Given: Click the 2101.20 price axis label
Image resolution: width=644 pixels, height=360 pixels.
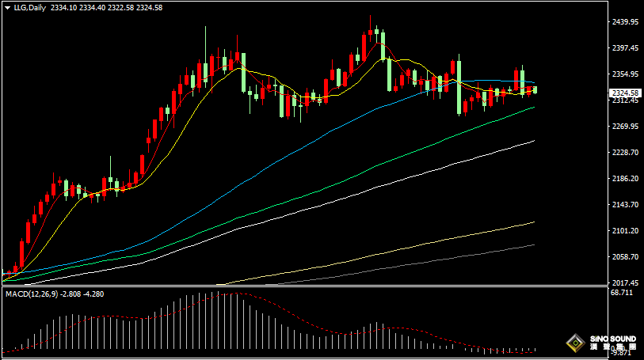Looking at the screenshot, I should [x=624, y=231].
